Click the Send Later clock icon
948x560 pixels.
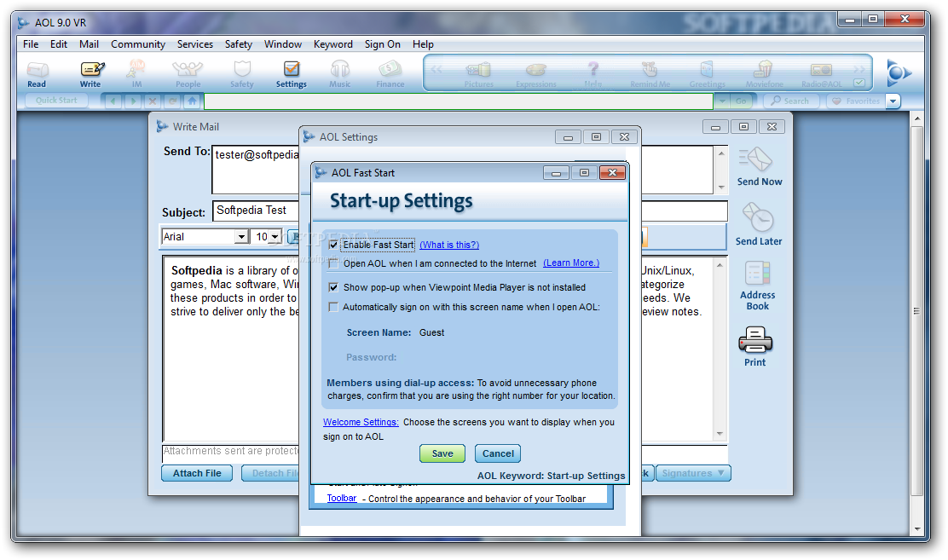[759, 224]
